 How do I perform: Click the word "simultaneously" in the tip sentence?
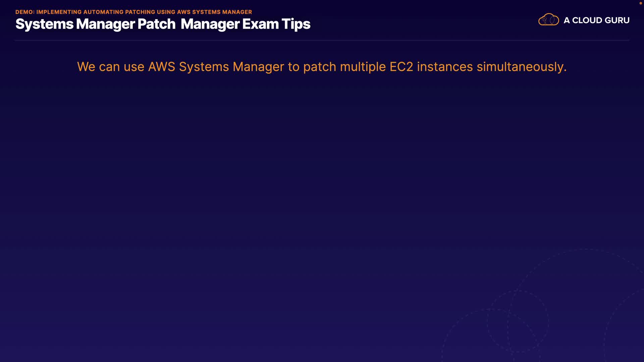[520, 67]
